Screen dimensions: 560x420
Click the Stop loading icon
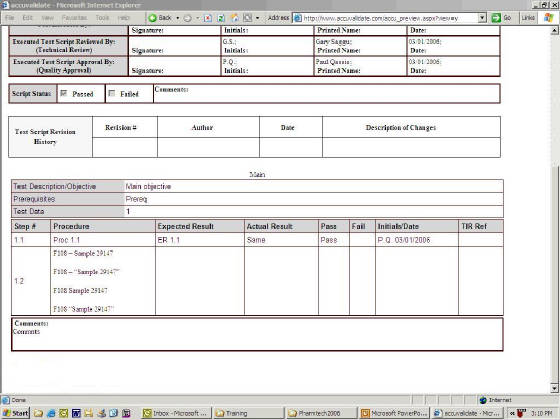[208, 18]
